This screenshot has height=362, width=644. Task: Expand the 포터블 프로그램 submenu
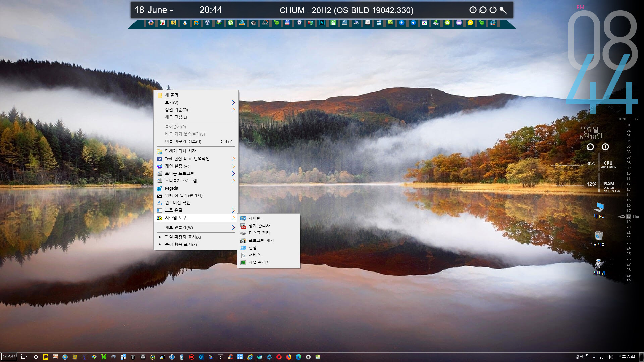[x=196, y=173]
